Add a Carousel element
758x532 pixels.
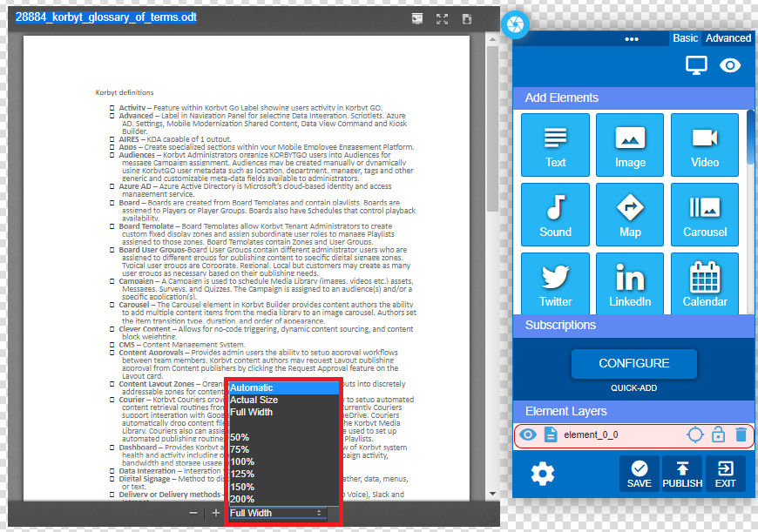pyautogui.click(x=705, y=214)
